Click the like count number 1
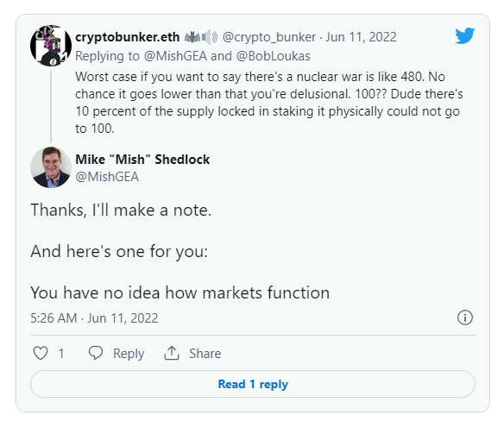Image resolution: width=504 pixels, height=421 pixels. click(61, 354)
